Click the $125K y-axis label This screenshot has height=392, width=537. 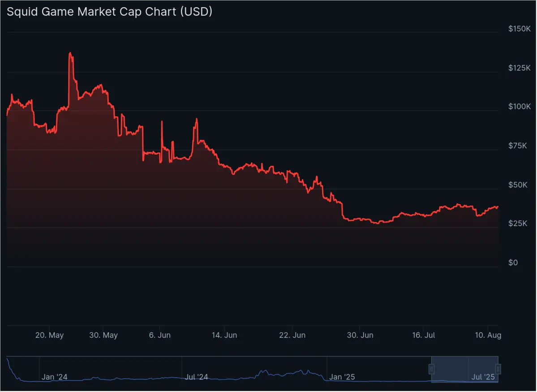(x=520, y=68)
